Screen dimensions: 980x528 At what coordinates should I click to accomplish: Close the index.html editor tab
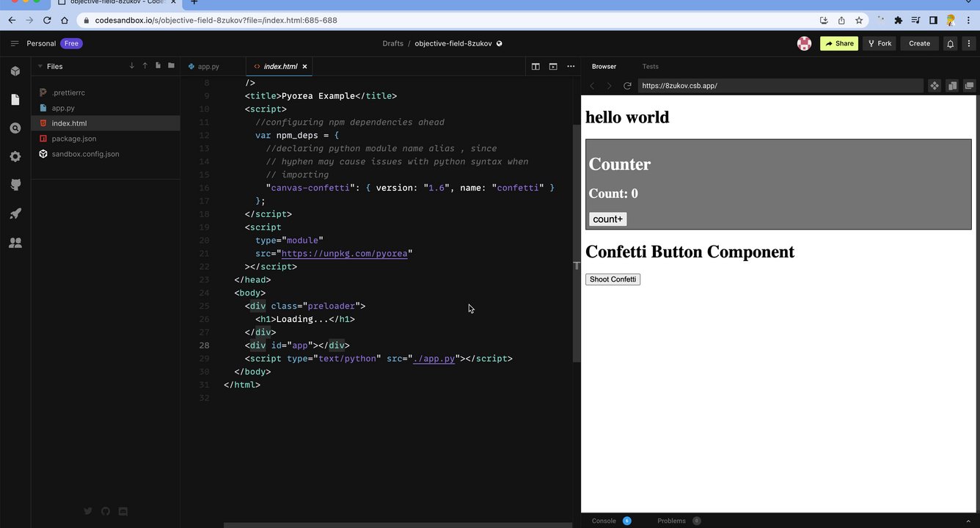305,67
